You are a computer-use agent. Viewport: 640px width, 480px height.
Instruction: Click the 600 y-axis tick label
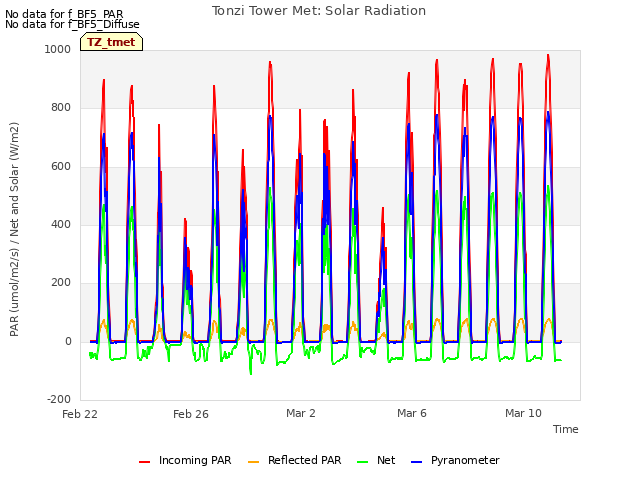[x=61, y=166]
